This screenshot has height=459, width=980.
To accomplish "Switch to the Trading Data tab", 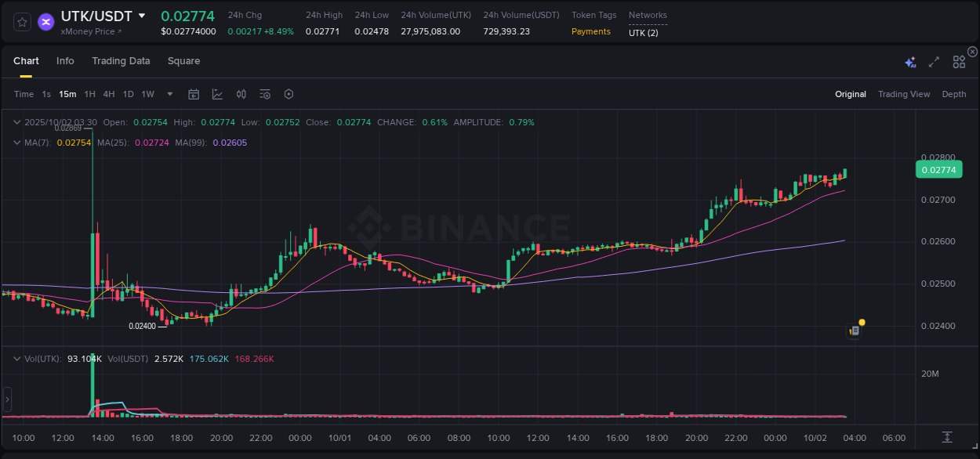I will pyautogui.click(x=121, y=60).
